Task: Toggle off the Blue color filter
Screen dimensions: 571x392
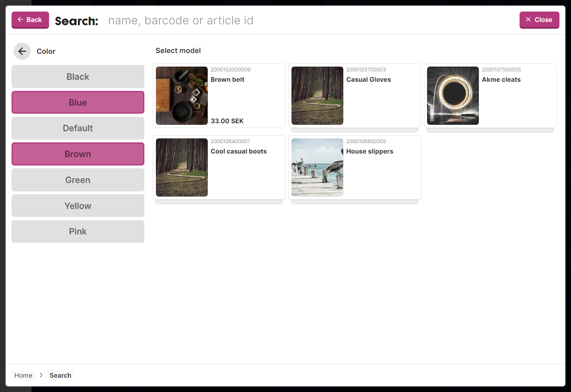Action: [78, 102]
